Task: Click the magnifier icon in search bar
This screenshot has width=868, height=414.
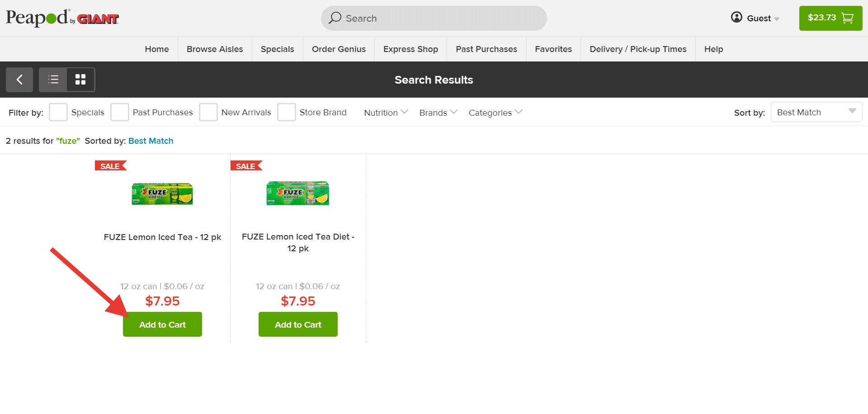Action: (335, 18)
